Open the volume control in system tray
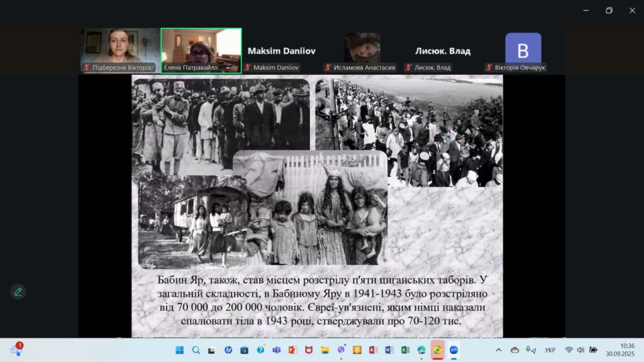The height and width of the screenshot is (362, 644). [x=580, y=350]
